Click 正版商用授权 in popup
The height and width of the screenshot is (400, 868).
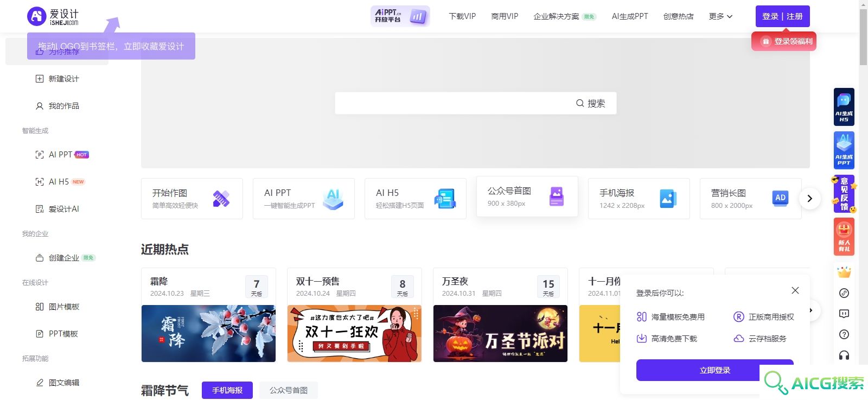click(x=764, y=317)
